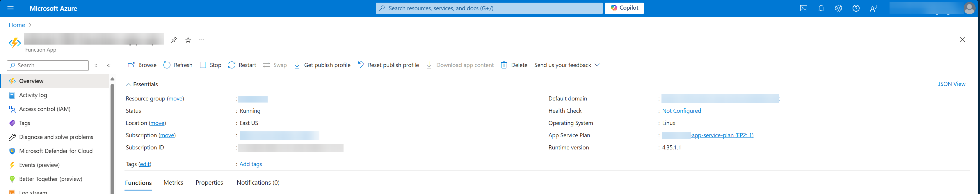Focus the sidebar Search field
This screenshot has width=980, height=194.
[x=48, y=66]
